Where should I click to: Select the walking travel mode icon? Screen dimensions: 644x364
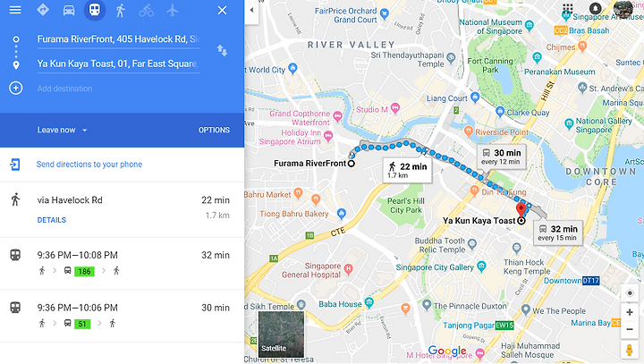click(121, 10)
